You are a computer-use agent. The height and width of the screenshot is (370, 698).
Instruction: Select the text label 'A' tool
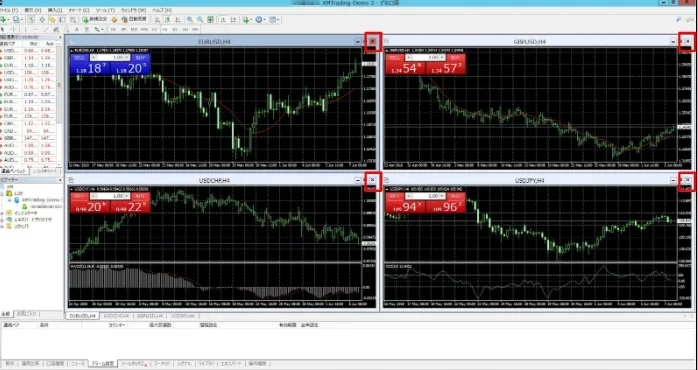pyautogui.click(x=76, y=29)
